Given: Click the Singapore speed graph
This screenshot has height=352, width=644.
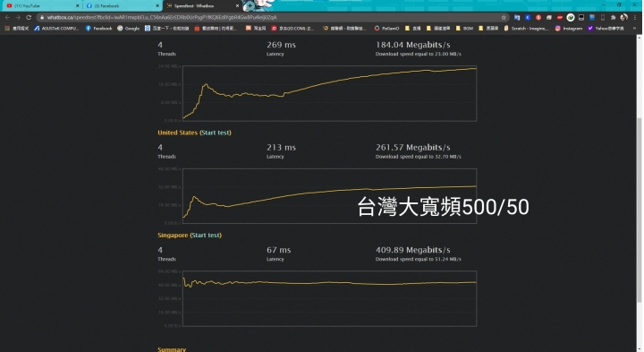Looking at the screenshot, I should (x=329, y=298).
